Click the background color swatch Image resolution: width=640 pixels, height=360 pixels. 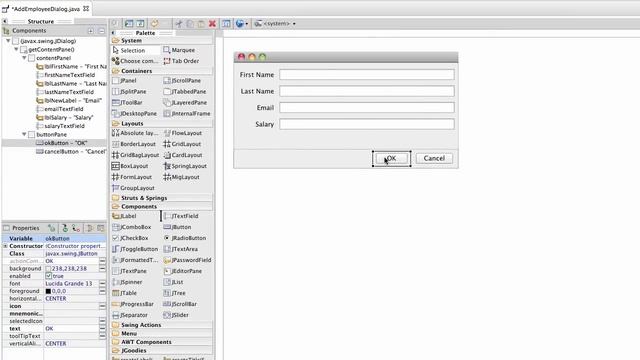(x=48, y=269)
